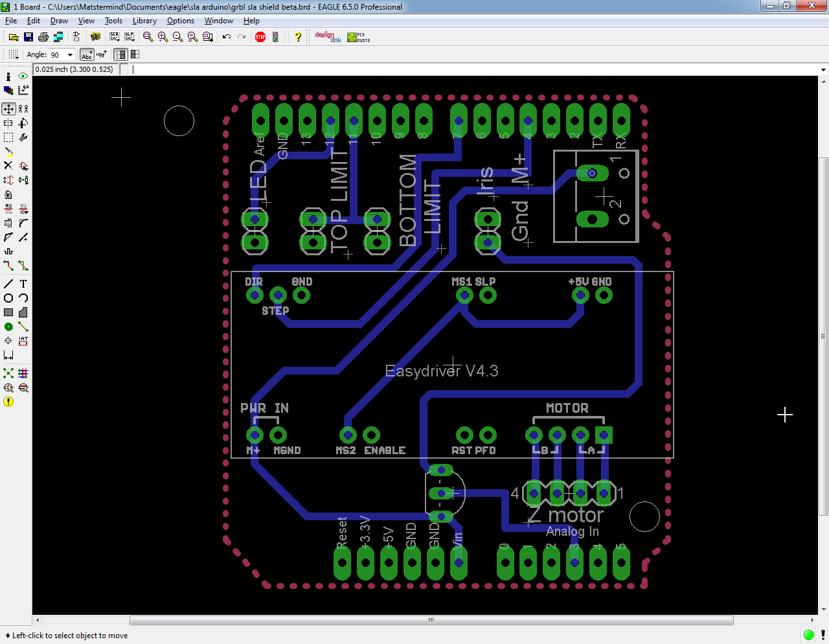
Task: Select the Delete tool
Action: (8, 165)
